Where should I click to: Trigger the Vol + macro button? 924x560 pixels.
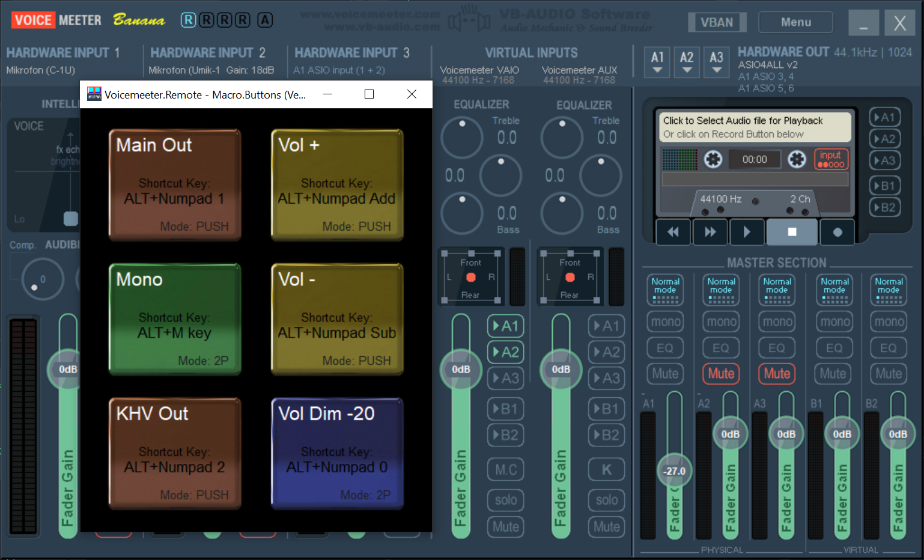(x=337, y=185)
